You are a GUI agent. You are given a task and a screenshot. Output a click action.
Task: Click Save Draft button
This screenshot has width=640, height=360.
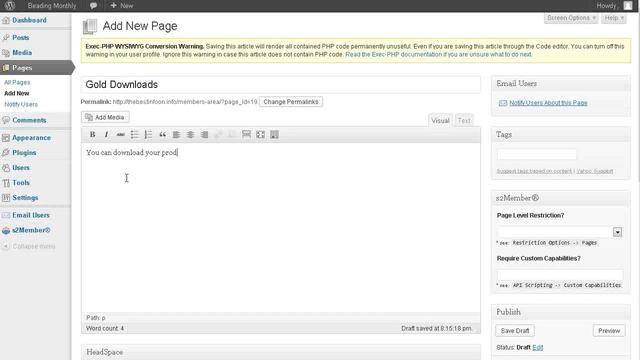515,331
